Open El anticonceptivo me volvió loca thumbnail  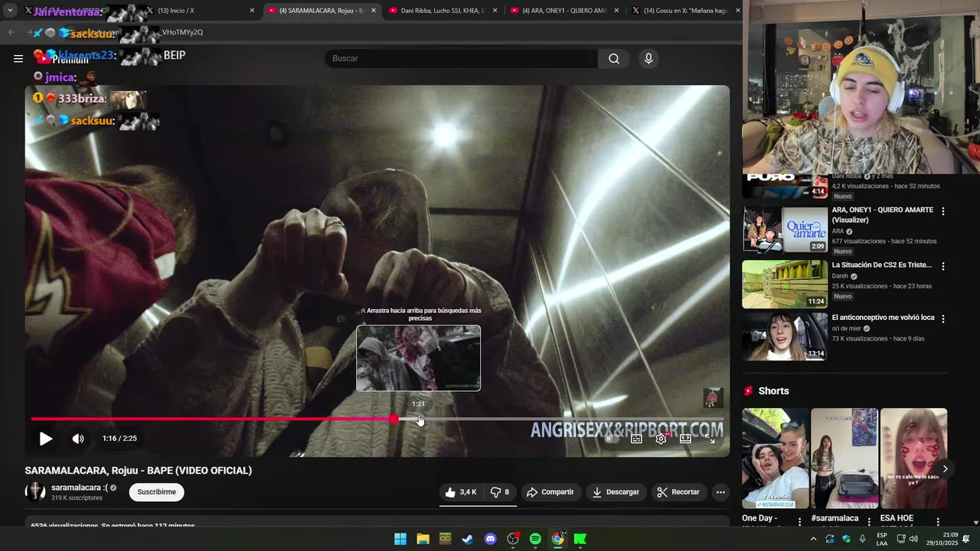(x=785, y=336)
